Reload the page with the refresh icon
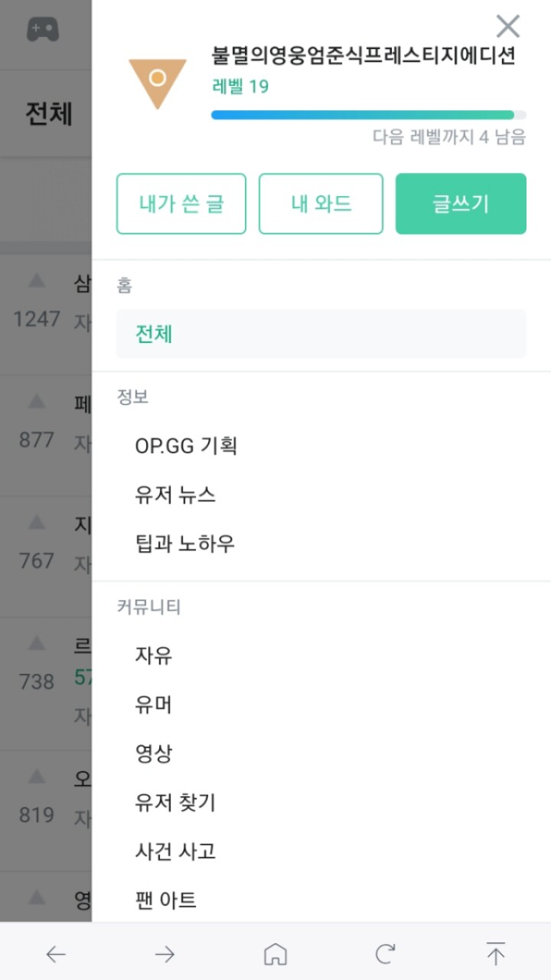This screenshot has width=551, height=980. tap(385, 954)
